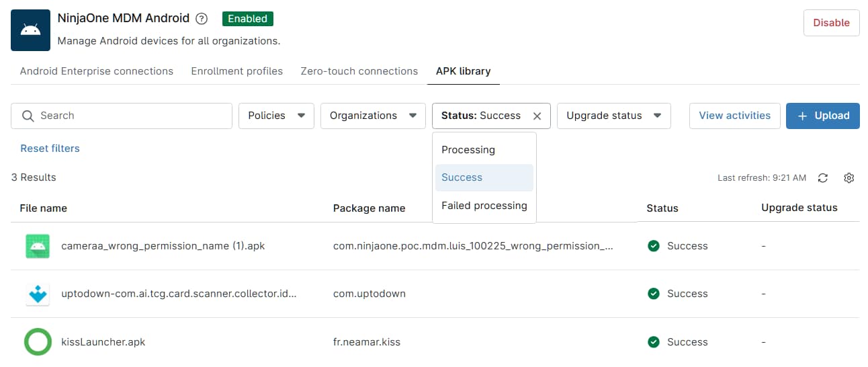Click the Upload button
The image size is (868, 367).
(x=823, y=116)
